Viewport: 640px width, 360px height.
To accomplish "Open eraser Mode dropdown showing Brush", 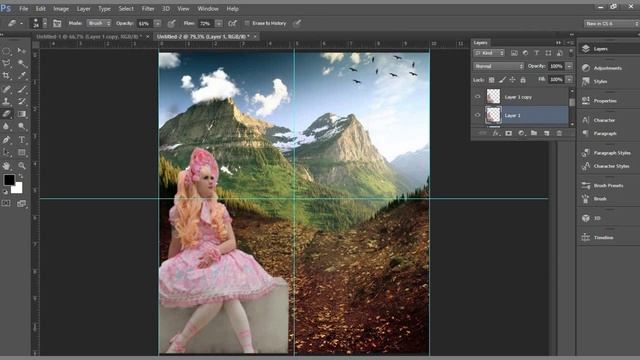I will click(98, 23).
